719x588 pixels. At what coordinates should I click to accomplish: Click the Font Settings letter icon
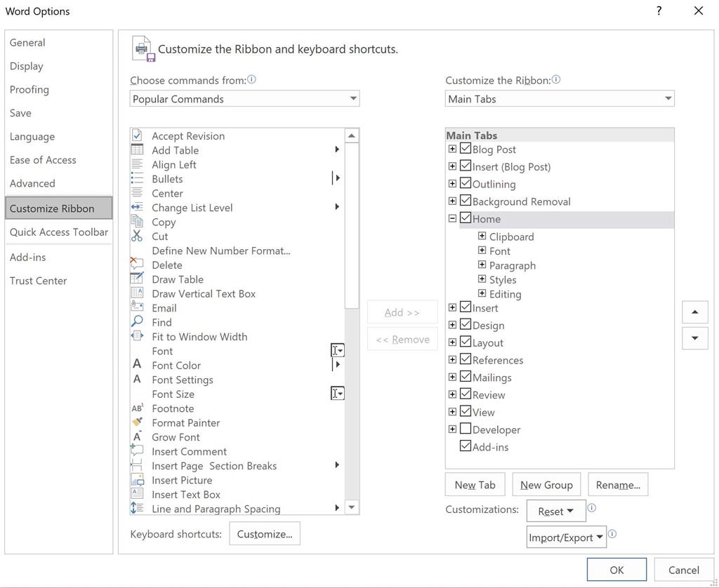pyautogui.click(x=137, y=379)
